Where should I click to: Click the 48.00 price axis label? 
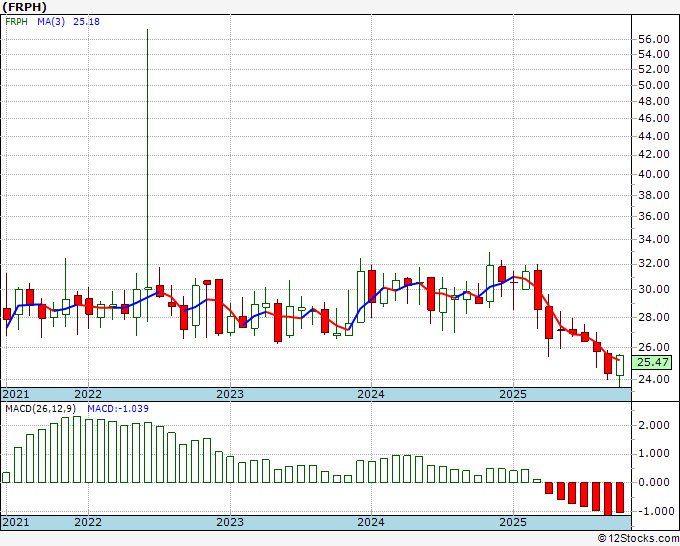(x=654, y=101)
